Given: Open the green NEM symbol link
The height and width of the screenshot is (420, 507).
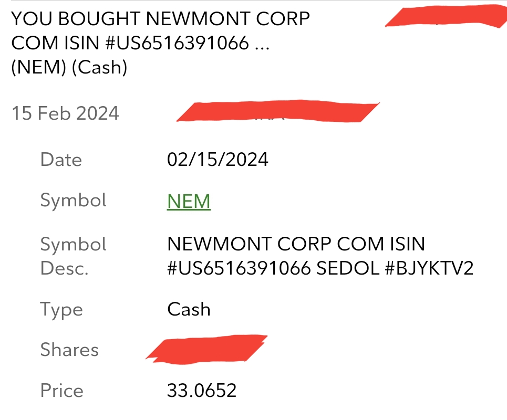Looking at the screenshot, I should click(189, 201).
